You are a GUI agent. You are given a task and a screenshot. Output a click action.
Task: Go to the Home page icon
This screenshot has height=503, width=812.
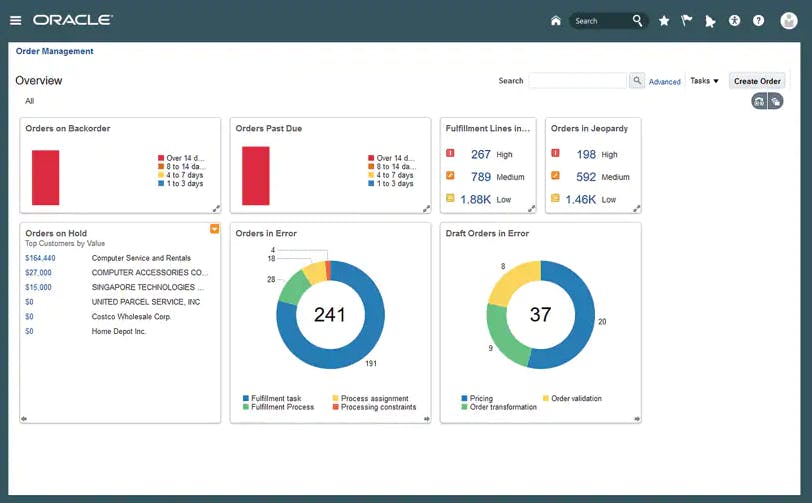(556, 21)
